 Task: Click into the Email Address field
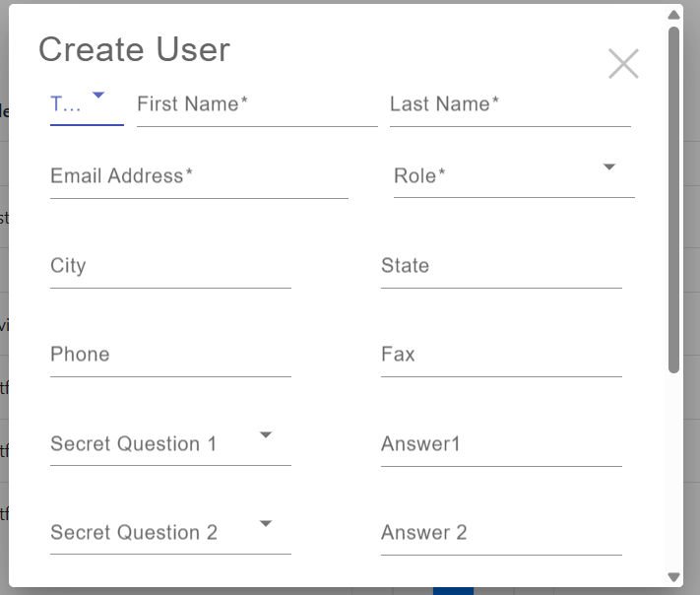(x=198, y=177)
